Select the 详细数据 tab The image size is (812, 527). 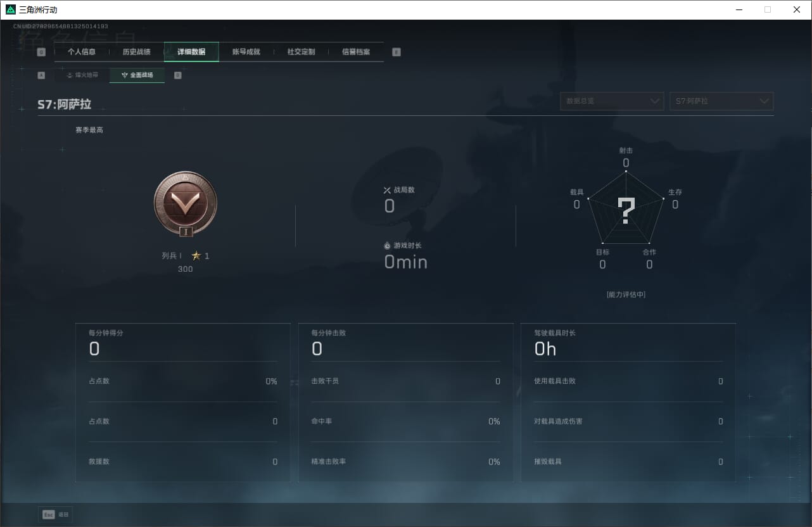pos(191,52)
